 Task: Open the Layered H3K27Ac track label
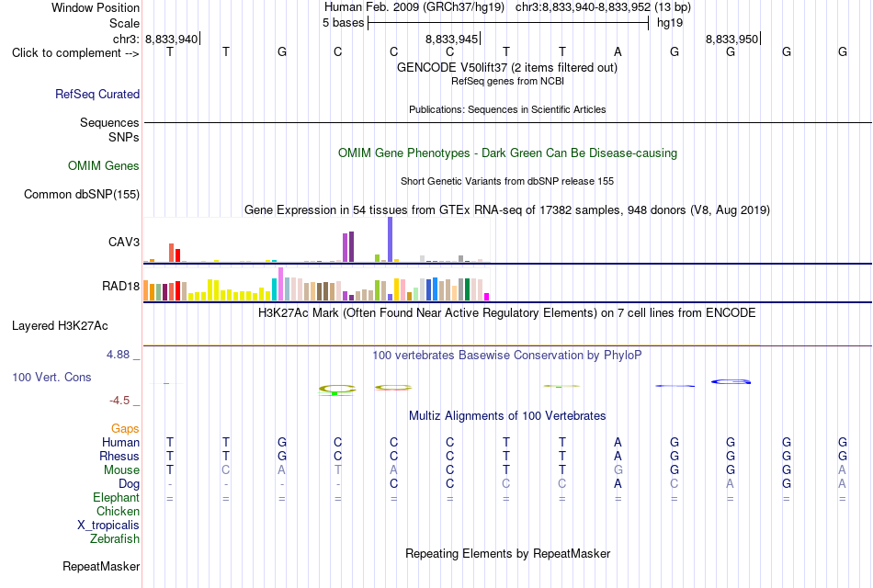[60, 326]
